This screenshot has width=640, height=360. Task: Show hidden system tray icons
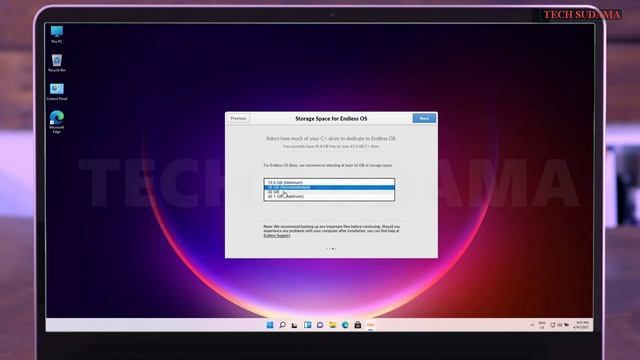(x=532, y=325)
